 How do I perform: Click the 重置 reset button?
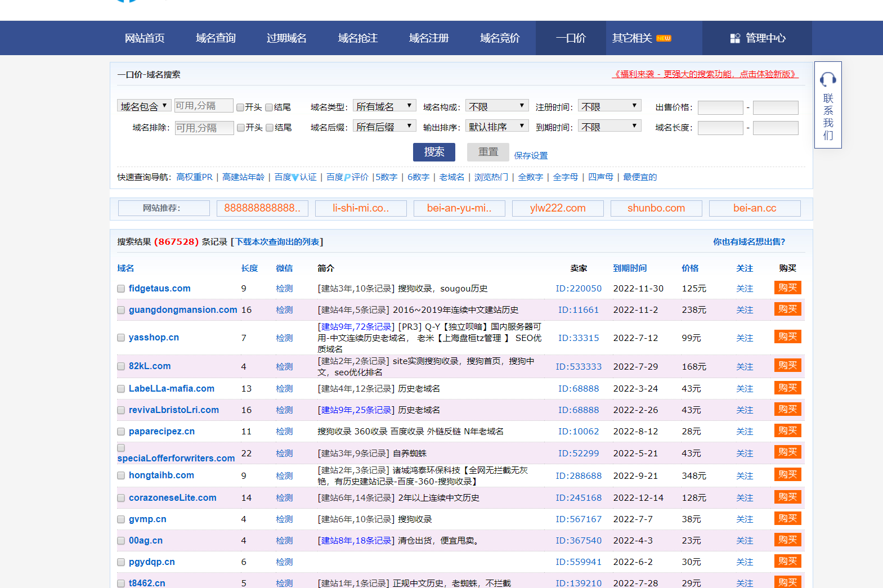click(x=488, y=152)
